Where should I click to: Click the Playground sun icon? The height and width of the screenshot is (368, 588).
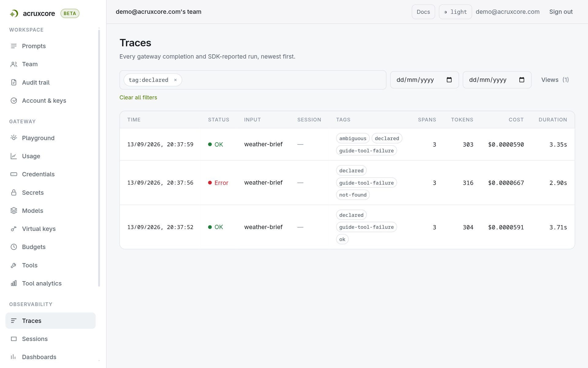(x=14, y=138)
